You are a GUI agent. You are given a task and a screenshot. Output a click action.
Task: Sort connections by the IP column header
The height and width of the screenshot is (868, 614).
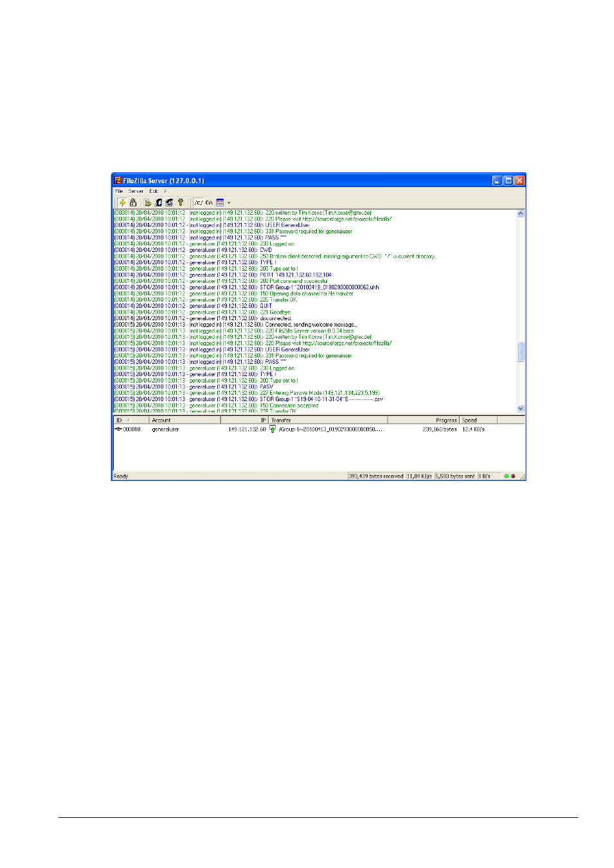244,420
